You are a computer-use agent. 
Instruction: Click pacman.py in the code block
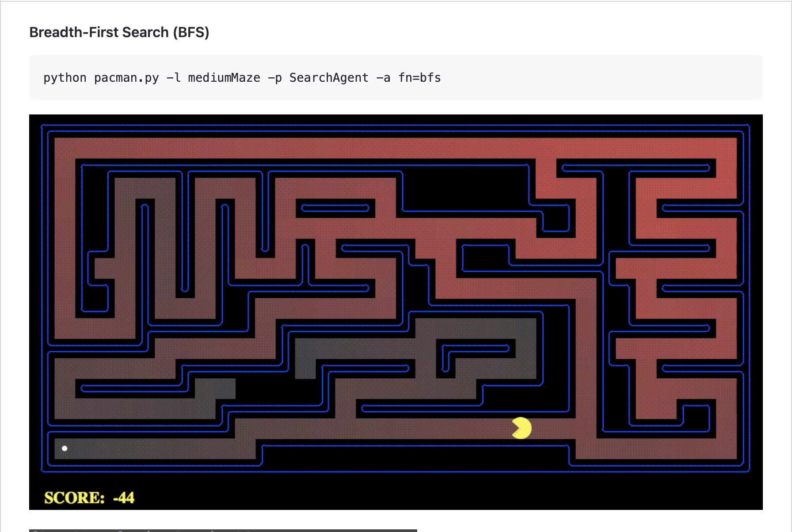click(126, 78)
